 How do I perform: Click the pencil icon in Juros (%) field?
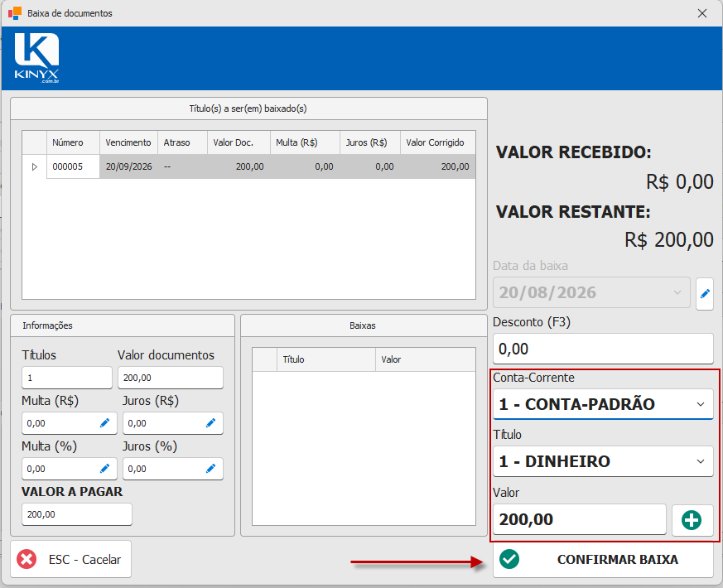pyautogui.click(x=210, y=469)
